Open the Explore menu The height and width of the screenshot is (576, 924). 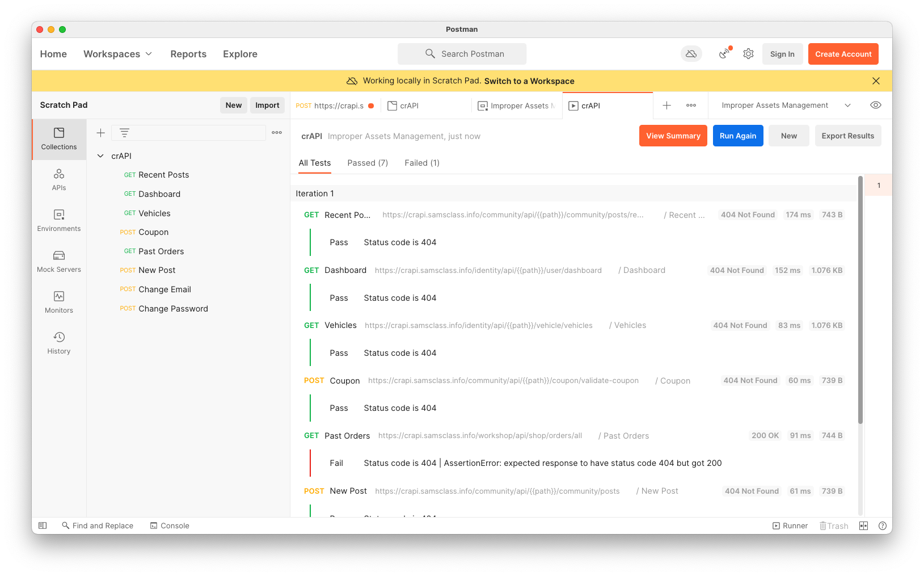click(240, 54)
